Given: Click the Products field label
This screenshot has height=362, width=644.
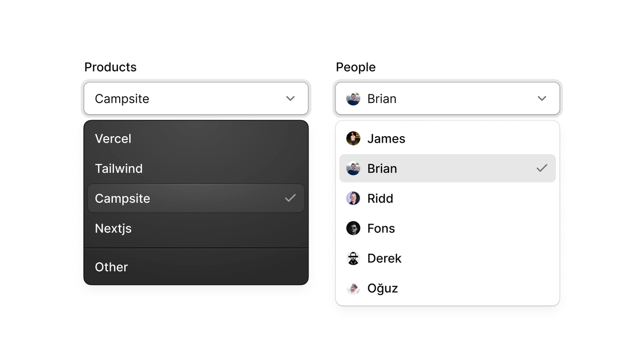Looking at the screenshot, I should [111, 67].
